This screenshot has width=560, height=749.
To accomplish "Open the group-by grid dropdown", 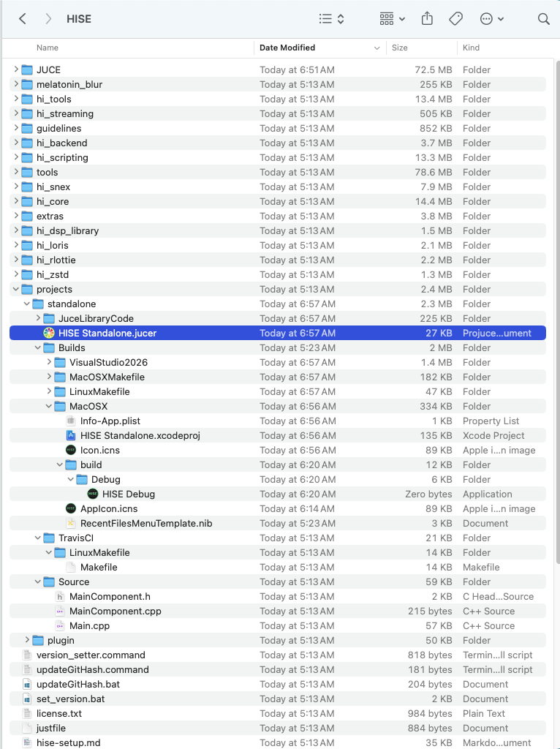I will click(x=393, y=18).
